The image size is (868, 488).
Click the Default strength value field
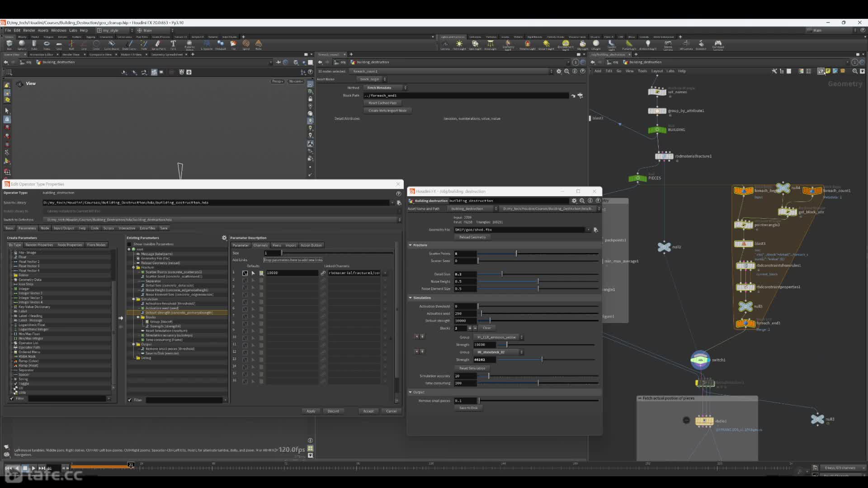click(x=465, y=321)
